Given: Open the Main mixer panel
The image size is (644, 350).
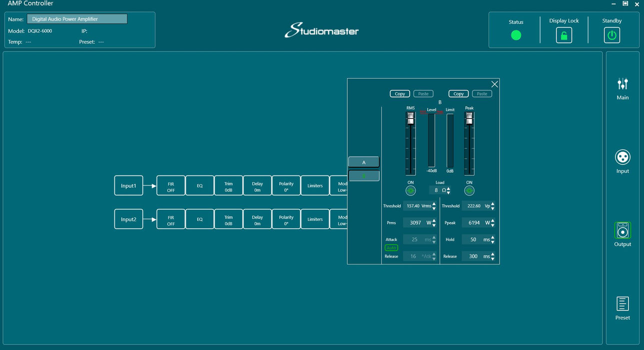Looking at the screenshot, I should click(623, 84).
